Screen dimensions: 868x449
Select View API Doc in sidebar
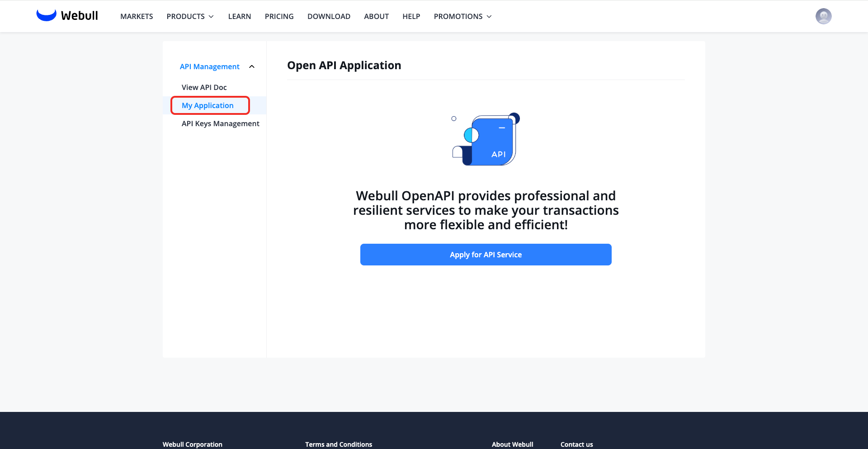pyautogui.click(x=204, y=87)
